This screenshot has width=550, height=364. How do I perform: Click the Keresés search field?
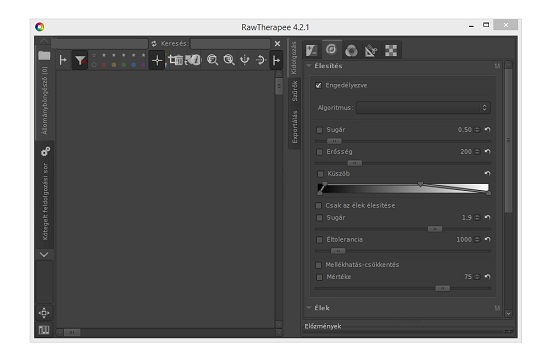click(x=230, y=44)
